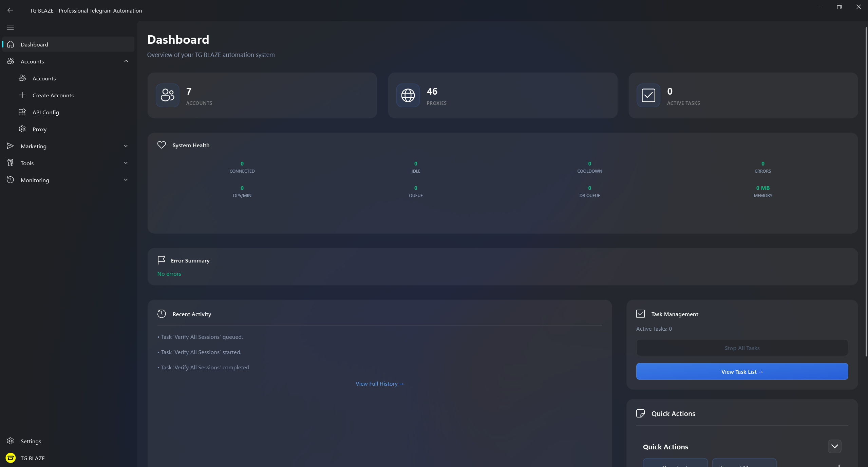Click the sticky-note icon beside Quick Actions
Image resolution: width=868 pixels, height=467 pixels.
click(640, 413)
